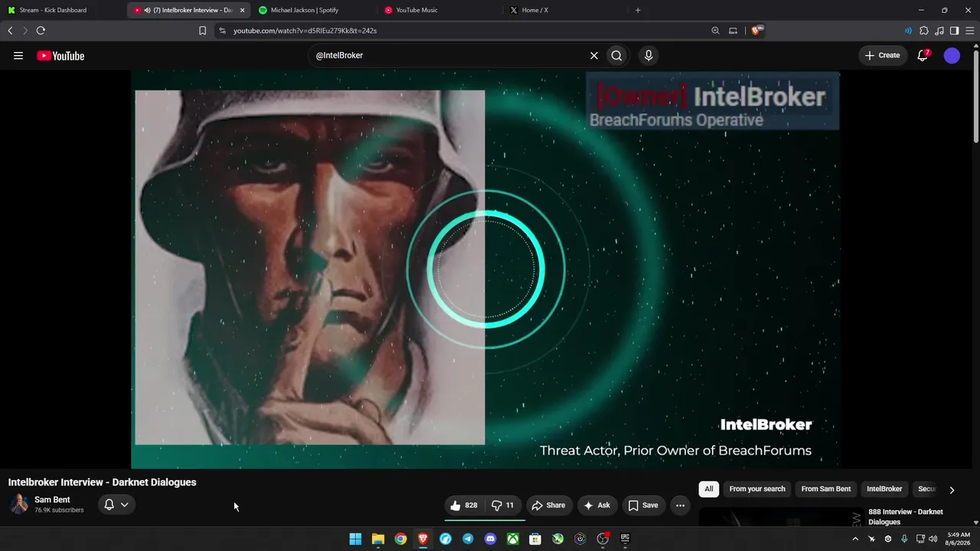Viewport: 980px width, 551px height.
Task: Open Epic Games Launcher from taskbar
Action: coord(626,539)
